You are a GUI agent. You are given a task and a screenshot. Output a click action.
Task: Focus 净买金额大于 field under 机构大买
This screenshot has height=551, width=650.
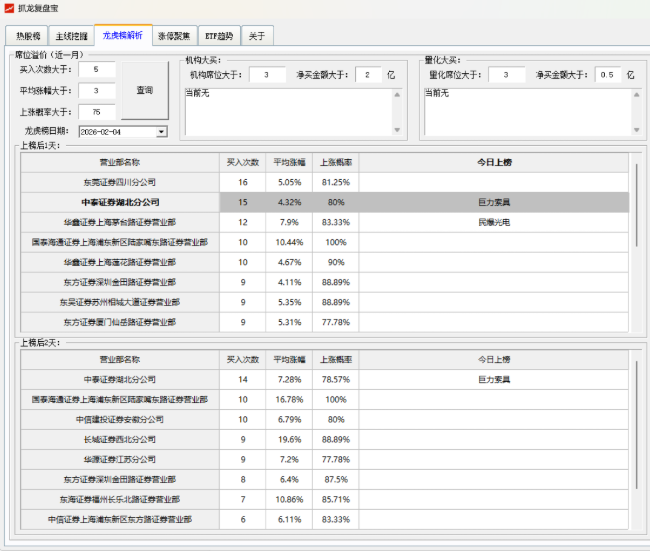(368, 75)
